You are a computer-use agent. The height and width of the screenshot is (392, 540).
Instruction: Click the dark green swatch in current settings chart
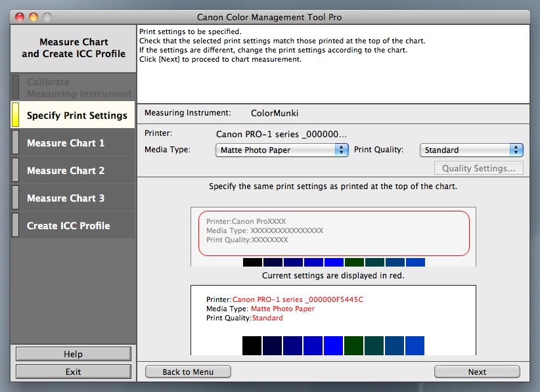click(x=354, y=345)
